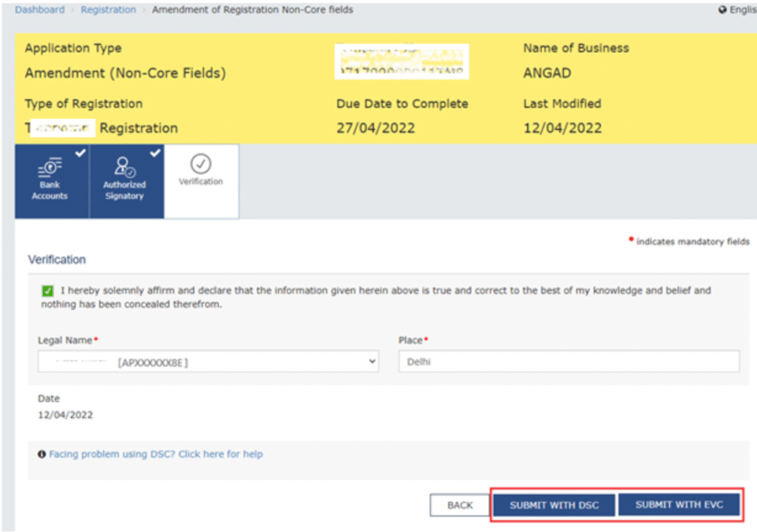Select the Verification tab label
Viewport: 757px width, 532px height.
click(x=200, y=182)
